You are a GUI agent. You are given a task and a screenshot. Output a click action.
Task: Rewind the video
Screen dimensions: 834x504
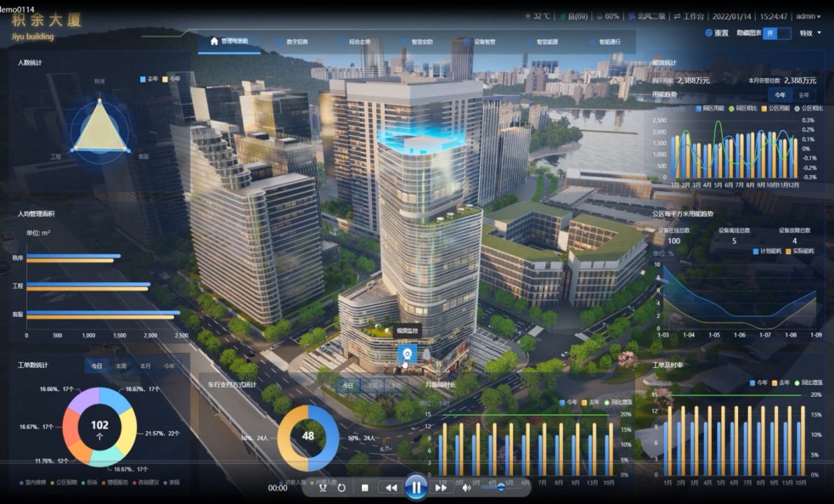point(391,487)
